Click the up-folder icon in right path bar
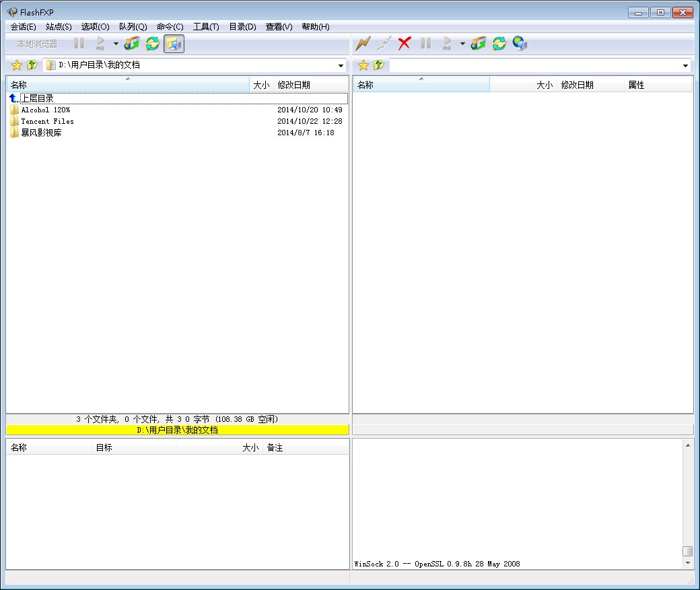Screen dimensions: 700x590 tap(378, 65)
